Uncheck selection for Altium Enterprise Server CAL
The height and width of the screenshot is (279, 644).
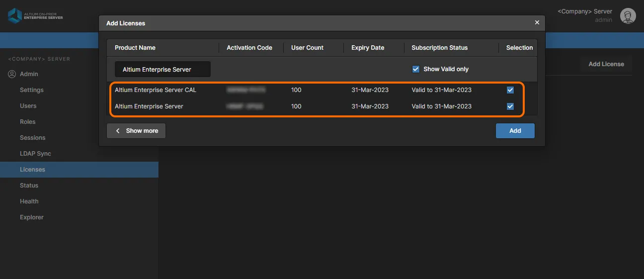click(x=510, y=90)
